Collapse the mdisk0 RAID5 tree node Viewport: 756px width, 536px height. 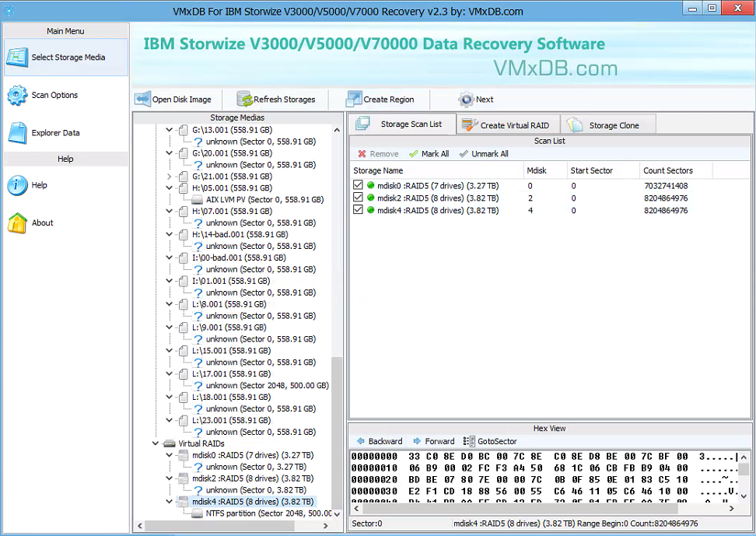[170, 455]
